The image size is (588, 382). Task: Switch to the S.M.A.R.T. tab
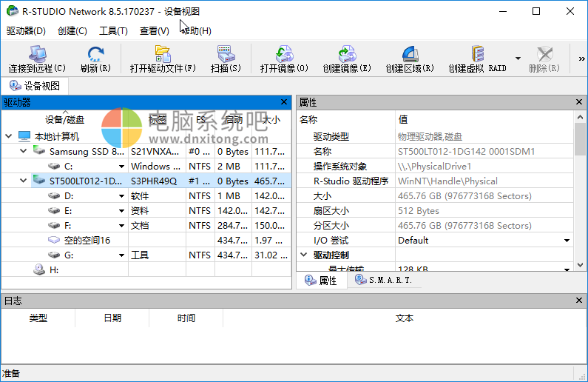click(383, 280)
